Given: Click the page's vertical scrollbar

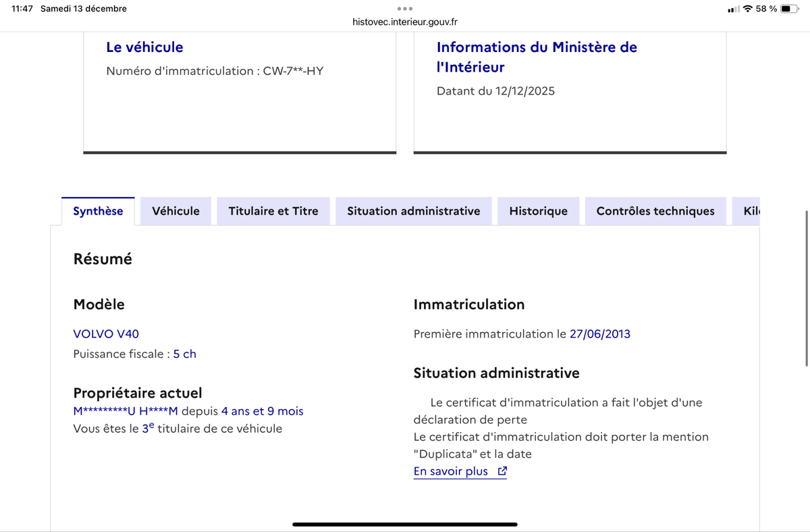Looking at the screenshot, I should pyautogui.click(x=807, y=288).
